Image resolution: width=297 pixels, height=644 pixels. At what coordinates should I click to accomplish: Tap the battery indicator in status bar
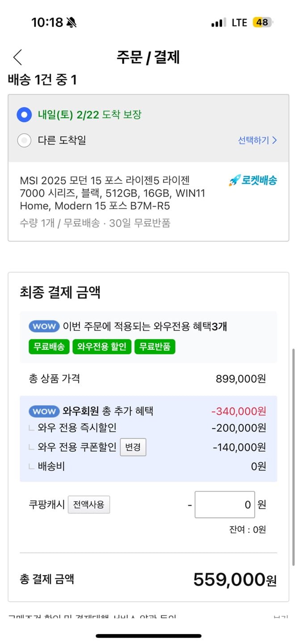pos(262,22)
